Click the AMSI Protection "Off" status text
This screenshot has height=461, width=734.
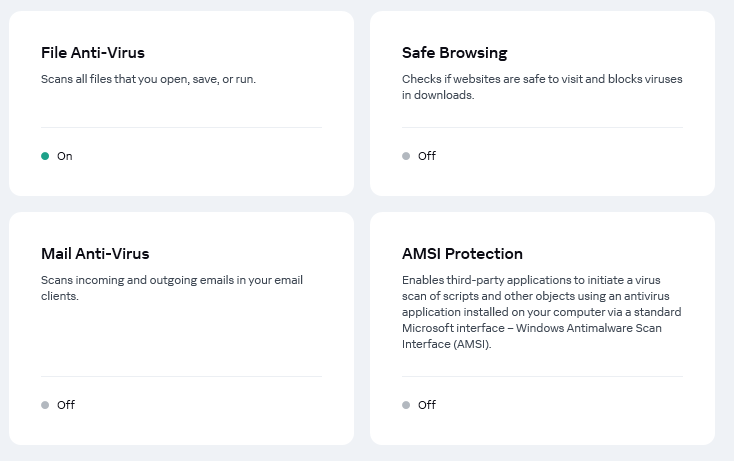(427, 405)
